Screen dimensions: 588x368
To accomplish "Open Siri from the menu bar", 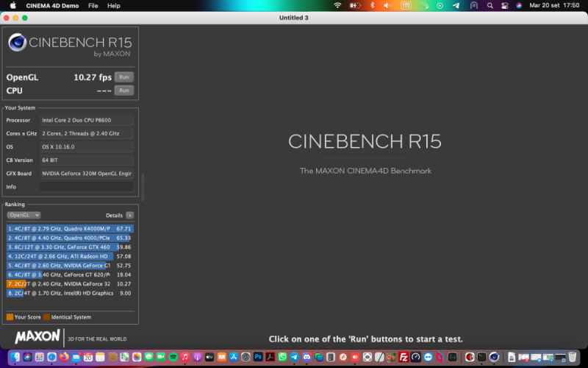I will click(x=519, y=6).
